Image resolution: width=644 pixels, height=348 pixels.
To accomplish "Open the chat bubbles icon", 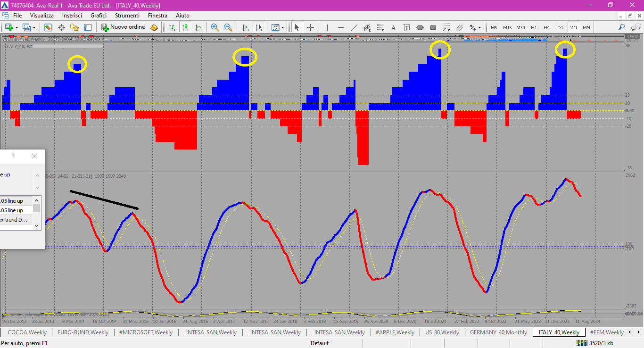I will coord(636,27).
